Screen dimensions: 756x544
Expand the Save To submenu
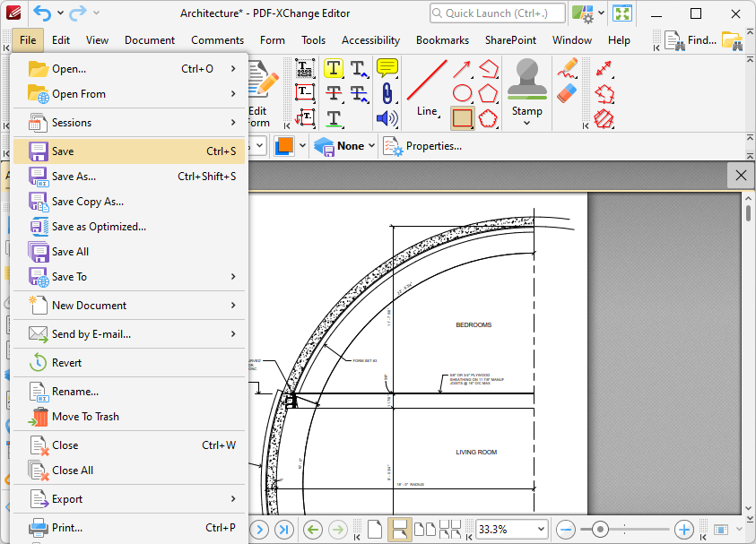[x=233, y=277]
